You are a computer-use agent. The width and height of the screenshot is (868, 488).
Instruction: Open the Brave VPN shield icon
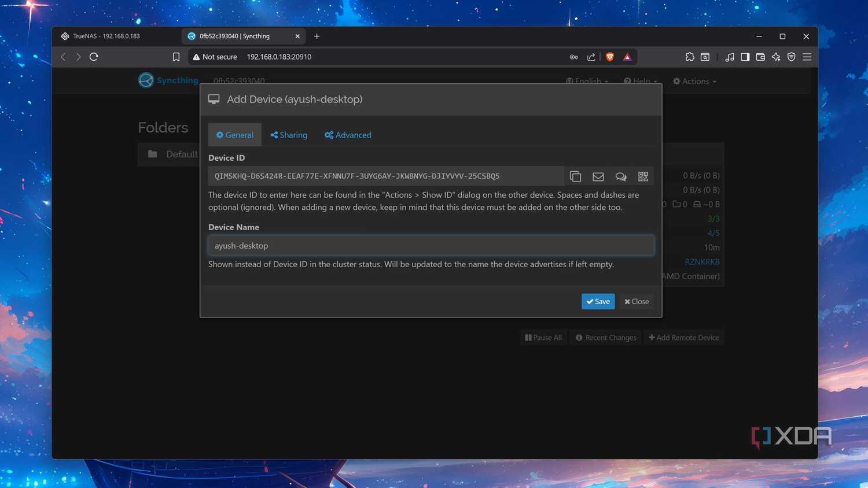[x=791, y=57]
